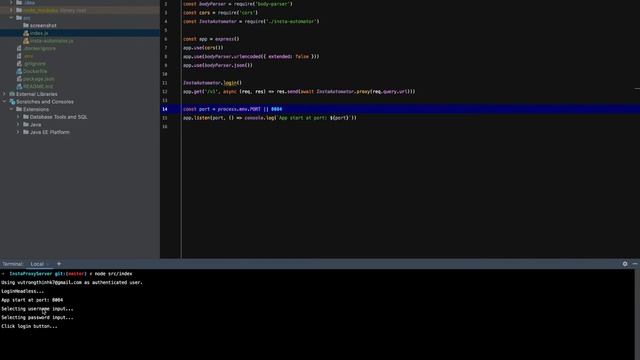Image resolution: width=640 pixels, height=360 pixels.
Task: Click 'node src/index' command in terminal
Action: [x=113, y=274]
